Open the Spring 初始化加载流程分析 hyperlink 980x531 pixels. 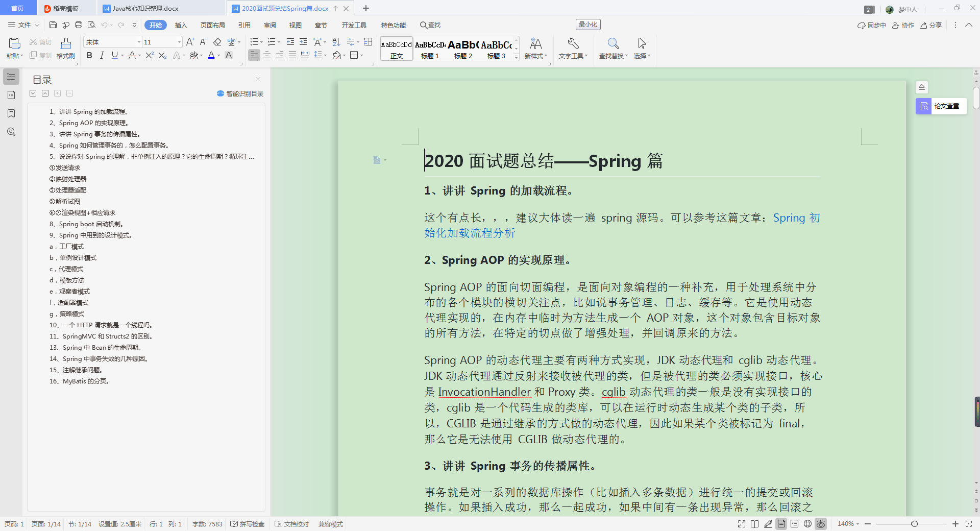(x=622, y=225)
